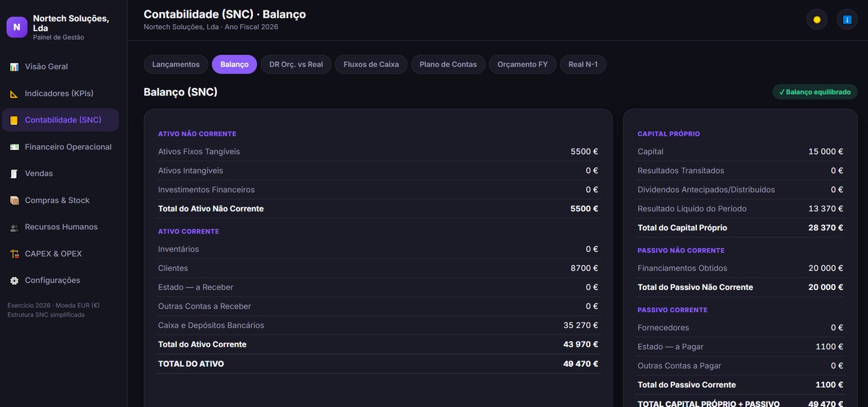Click 49 470 € in the TOTAL DO ATIVO row
This screenshot has width=868, height=407.
click(581, 364)
